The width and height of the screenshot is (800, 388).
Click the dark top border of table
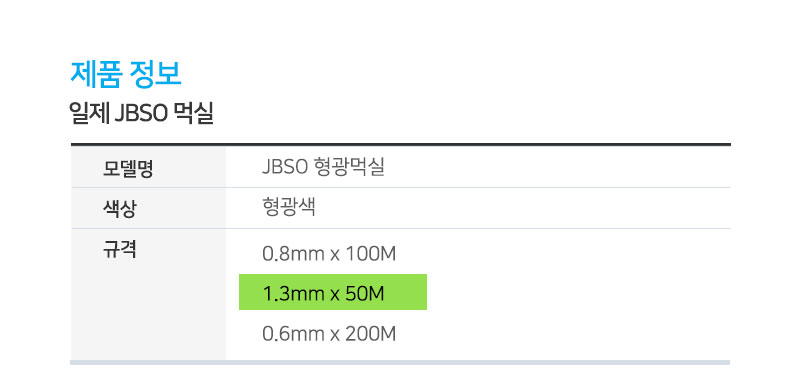[401, 144]
